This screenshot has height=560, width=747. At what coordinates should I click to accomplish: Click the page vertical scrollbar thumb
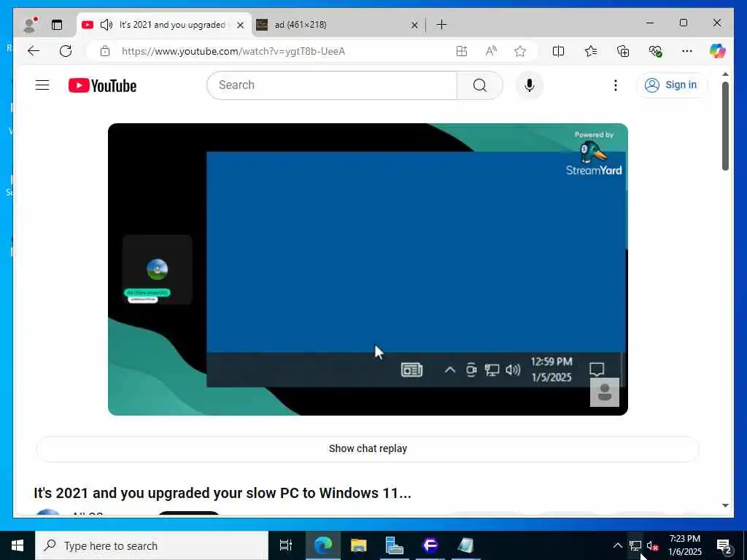tap(725, 126)
